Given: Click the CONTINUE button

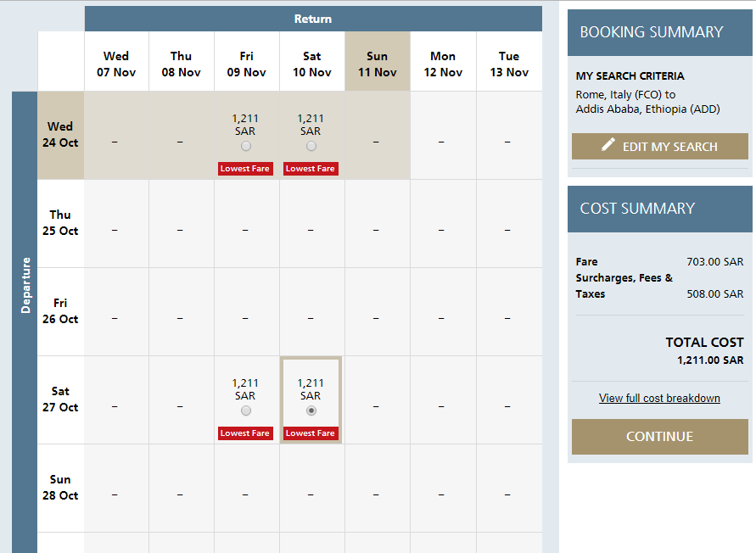Looking at the screenshot, I should coord(659,436).
